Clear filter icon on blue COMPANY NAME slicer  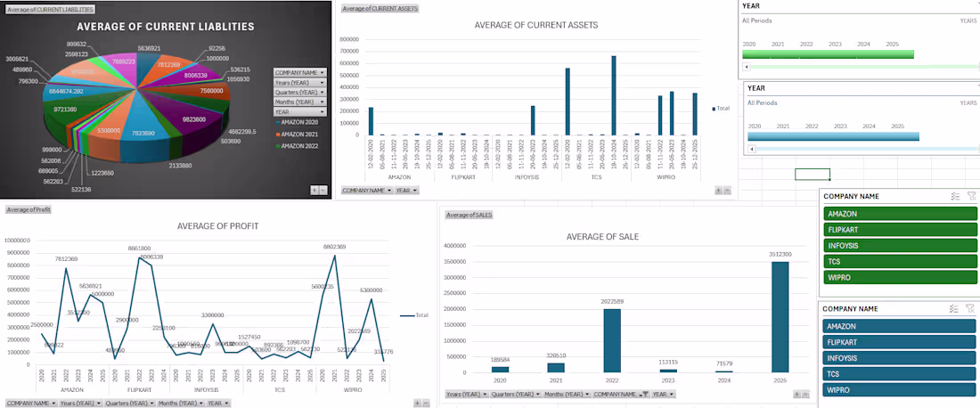[x=970, y=308]
